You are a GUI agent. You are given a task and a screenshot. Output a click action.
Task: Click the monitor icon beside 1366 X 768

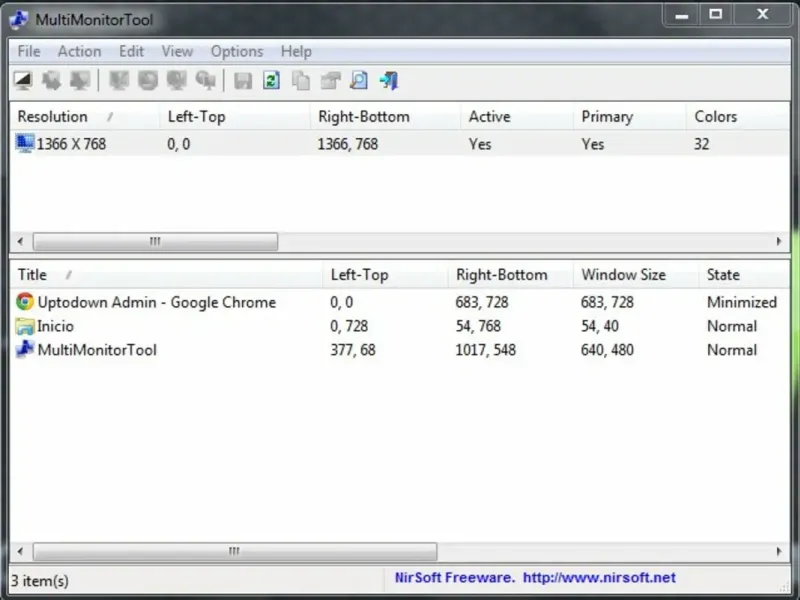coord(24,143)
